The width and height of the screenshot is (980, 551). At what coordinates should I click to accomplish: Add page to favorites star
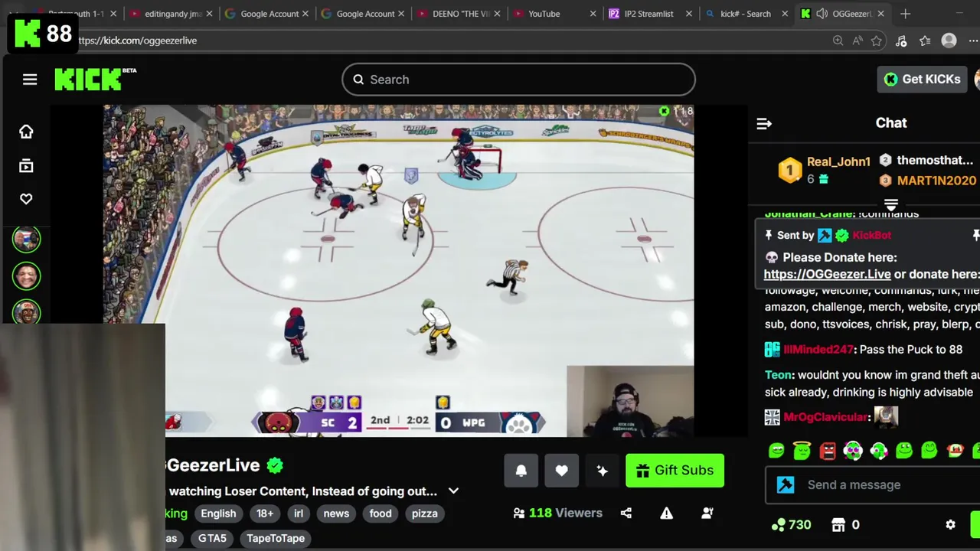(877, 41)
